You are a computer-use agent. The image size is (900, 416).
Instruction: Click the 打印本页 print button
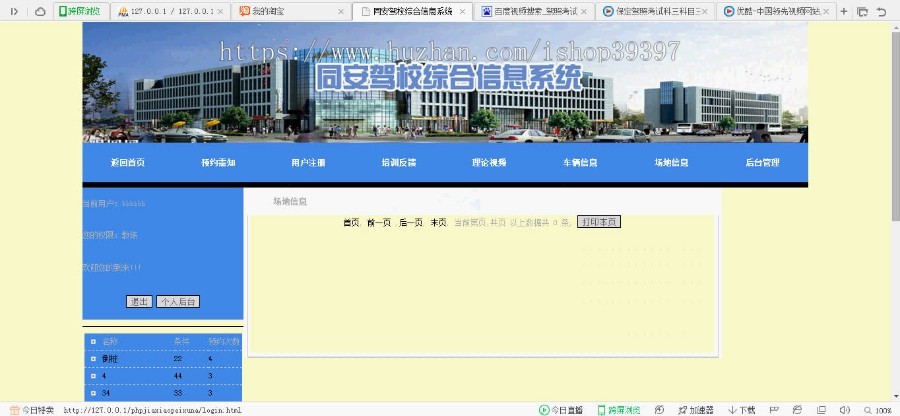(599, 222)
